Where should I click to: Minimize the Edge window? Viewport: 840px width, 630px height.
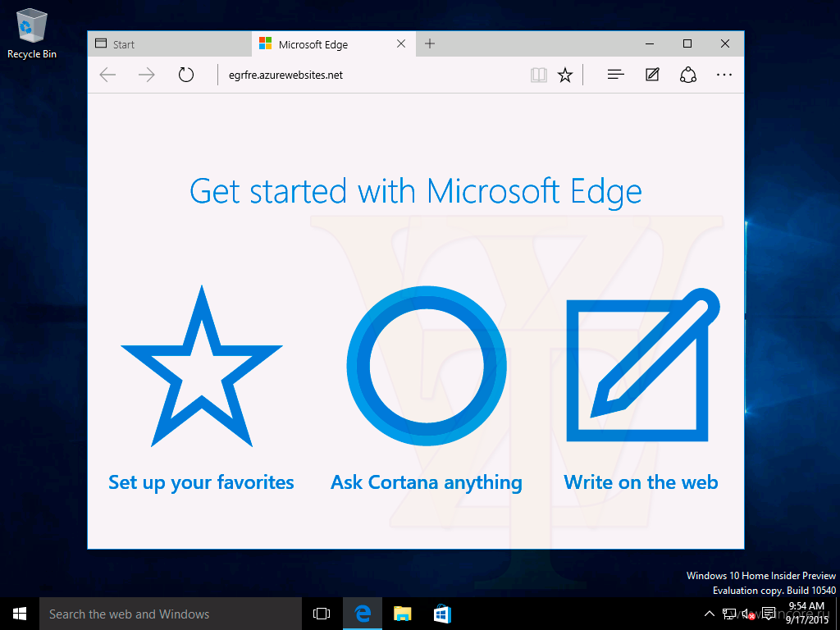pyautogui.click(x=650, y=44)
